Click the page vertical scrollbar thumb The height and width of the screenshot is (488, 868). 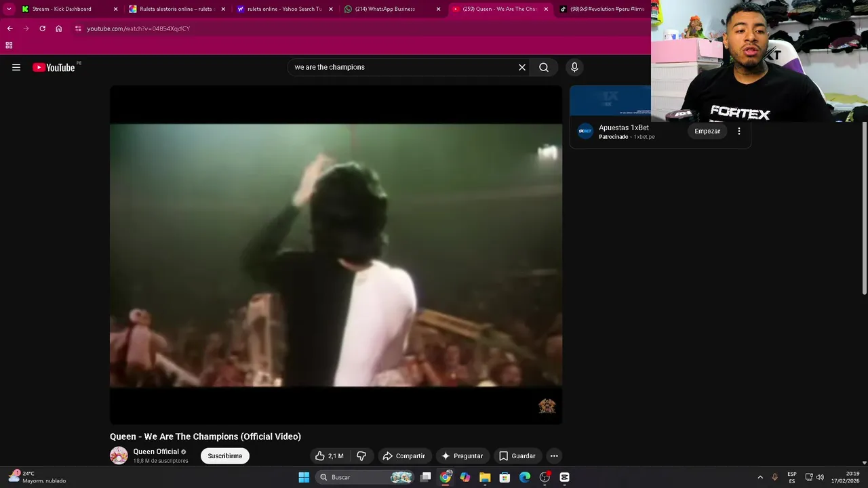click(x=864, y=207)
